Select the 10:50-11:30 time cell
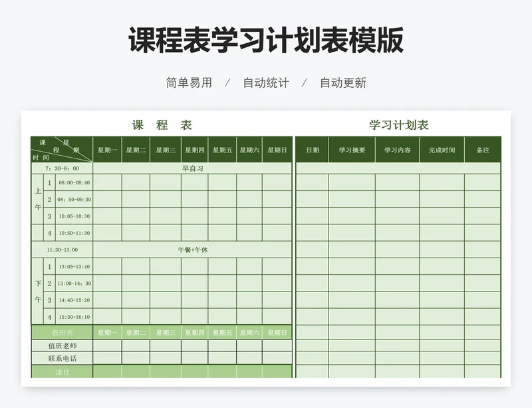Image resolution: width=532 pixels, height=408 pixels. 74,233
